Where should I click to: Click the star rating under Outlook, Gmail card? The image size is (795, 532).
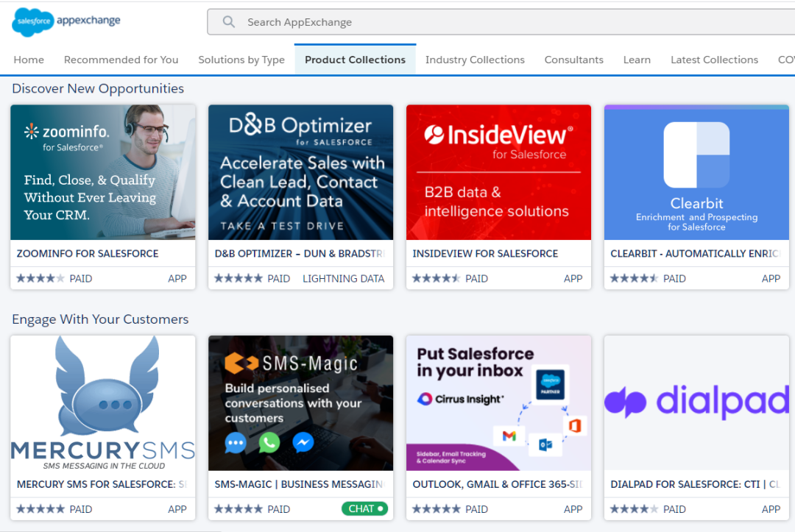(x=436, y=508)
